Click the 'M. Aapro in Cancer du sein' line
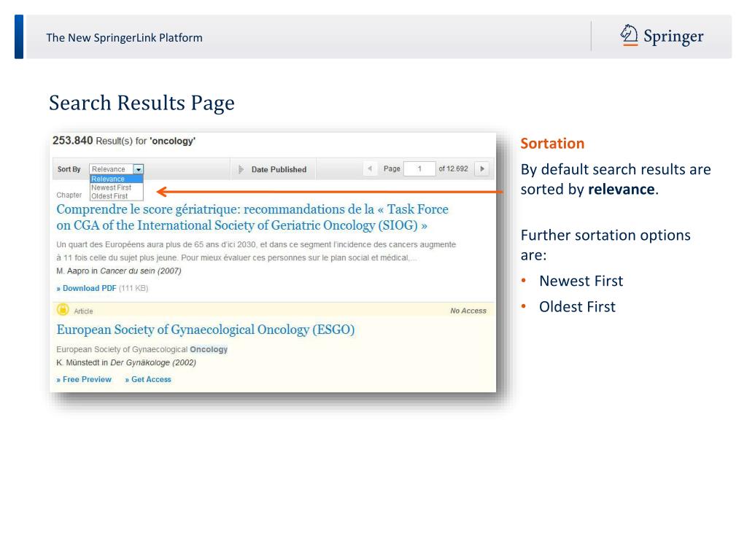 click(119, 271)
